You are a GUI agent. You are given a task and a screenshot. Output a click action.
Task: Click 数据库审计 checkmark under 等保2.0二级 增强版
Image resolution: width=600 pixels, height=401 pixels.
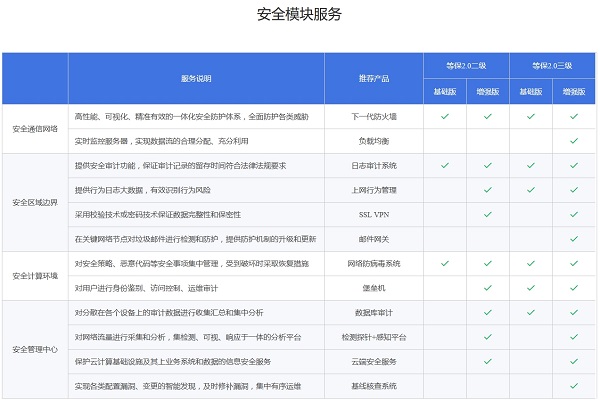[x=488, y=312]
